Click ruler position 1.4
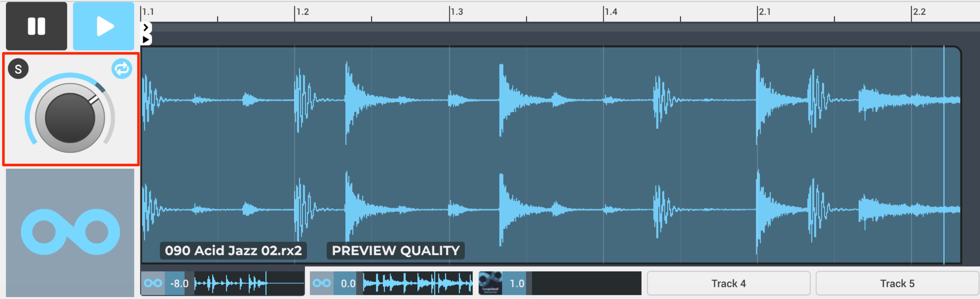The image size is (980, 299). coord(611,11)
